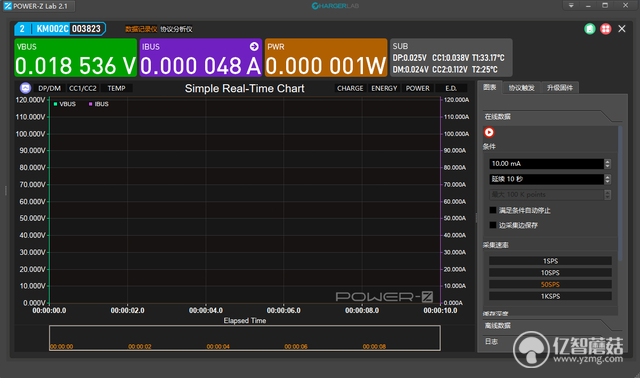Click the left edge panel splitter handle
Image resolution: width=640 pixels, height=378 pixels.
click(x=6, y=190)
